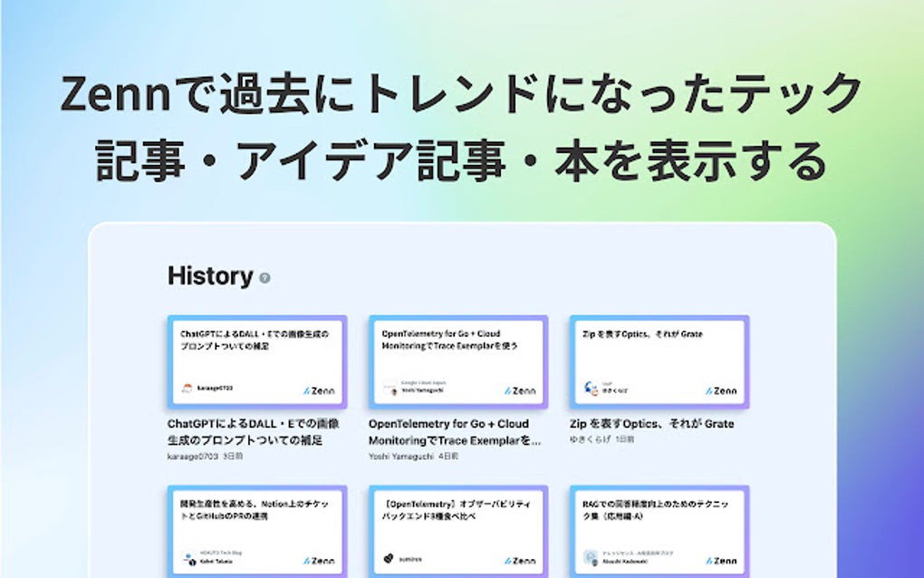Click the Zenn logo on the Trace Exemplar card
This screenshot has width=924, height=578.
click(x=518, y=390)
